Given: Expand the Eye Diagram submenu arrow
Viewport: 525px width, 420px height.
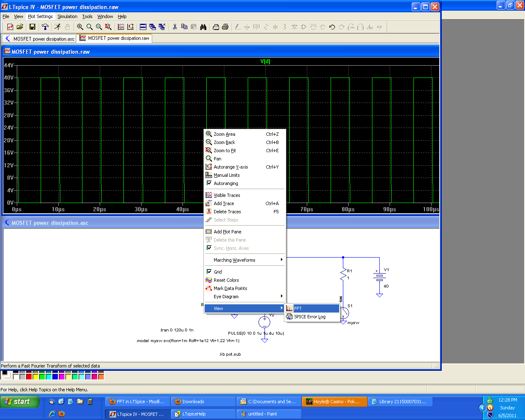Looking at the screenshot, I should (x=281, y=296).
